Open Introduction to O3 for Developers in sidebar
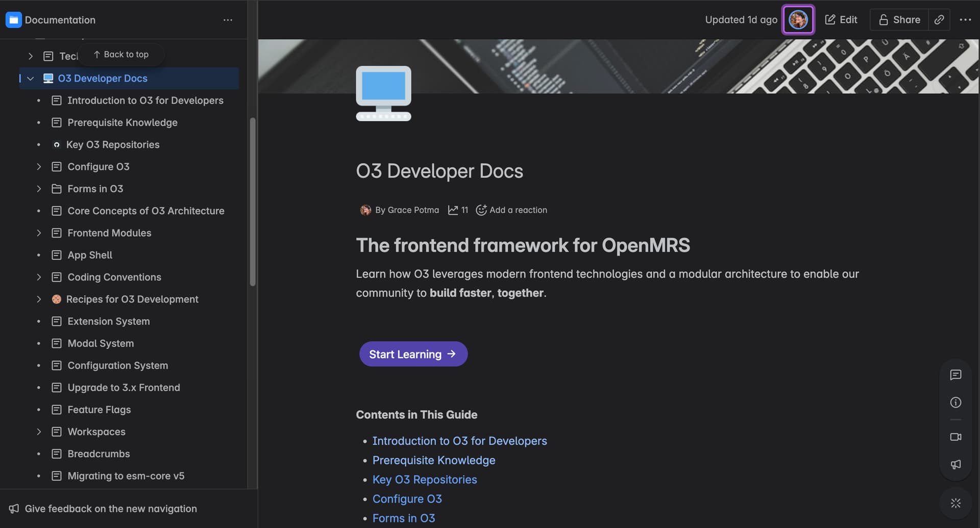980x528 pixels. click(145, 100)
